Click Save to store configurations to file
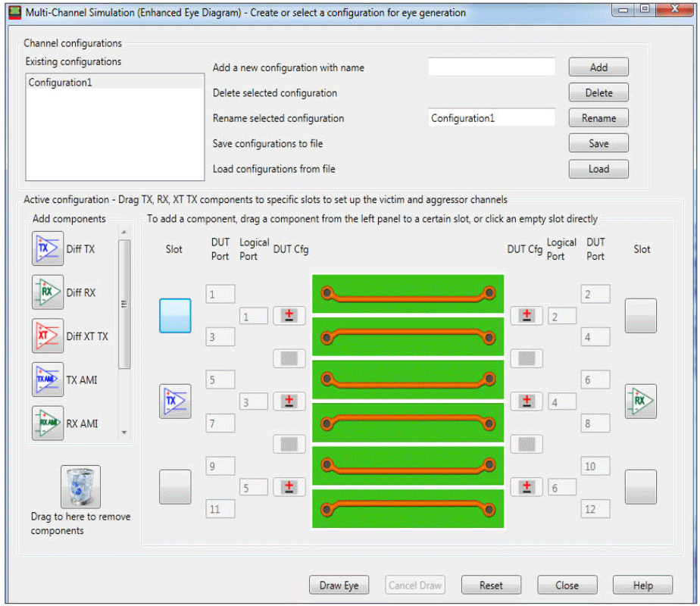Viewport: 700px width, 606px height. [598, 142]
